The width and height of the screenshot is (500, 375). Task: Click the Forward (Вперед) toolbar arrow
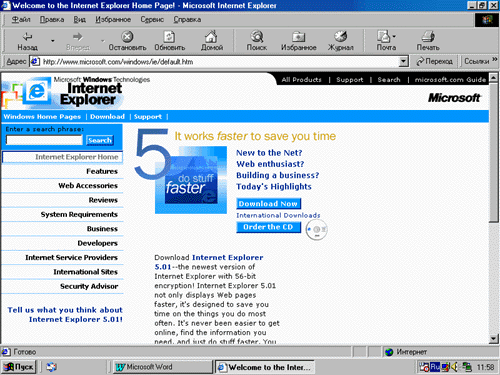[78, 37]
